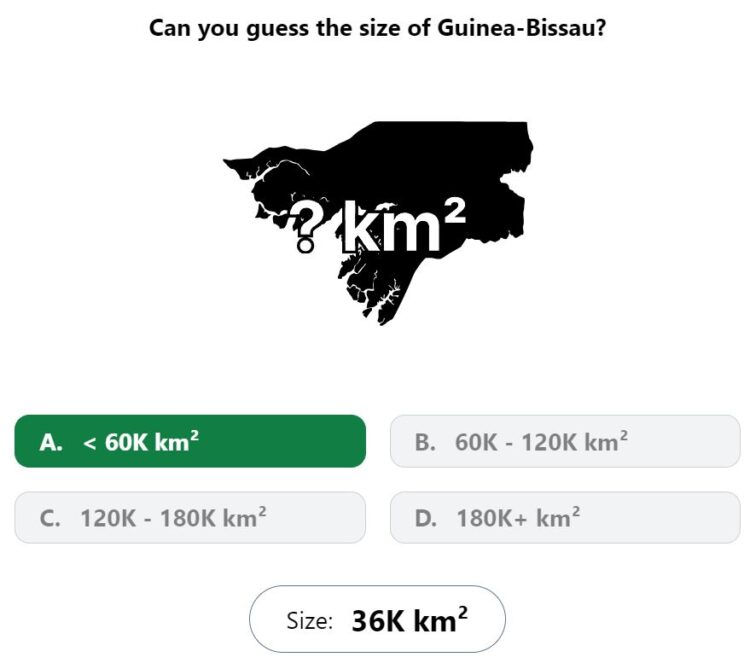Select option D, 180K+ km²

[565, 518]
